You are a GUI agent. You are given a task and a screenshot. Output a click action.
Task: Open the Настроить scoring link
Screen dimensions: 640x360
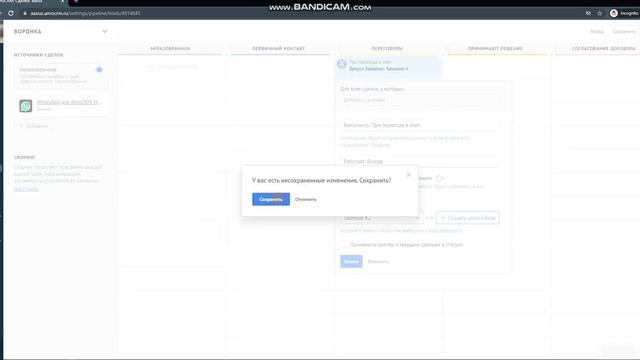(x=26, y=189)
